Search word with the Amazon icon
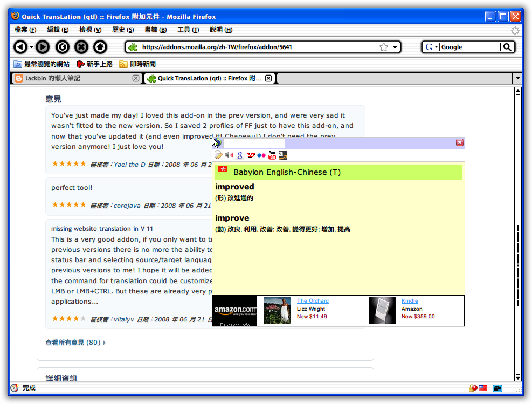 click(282, 155)
